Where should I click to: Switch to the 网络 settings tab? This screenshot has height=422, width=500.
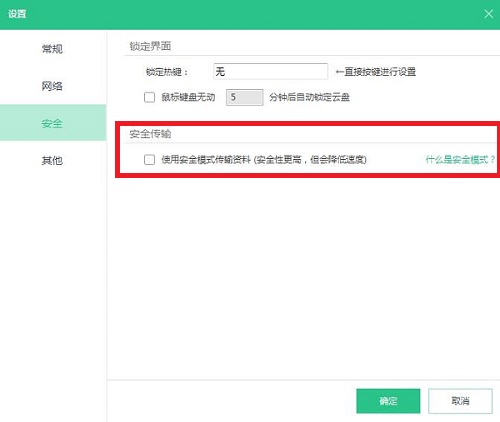point(52,86)
